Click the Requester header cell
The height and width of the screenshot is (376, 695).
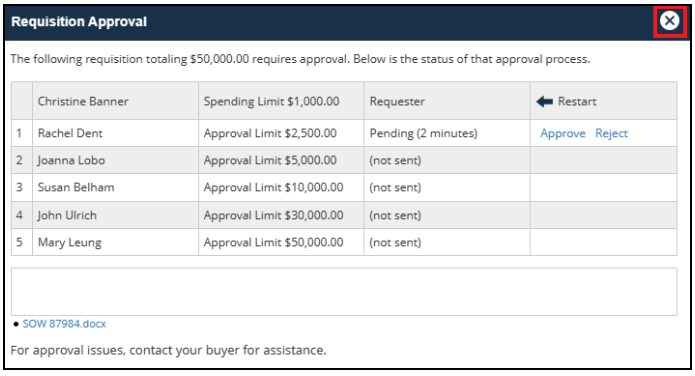(447, 101)
